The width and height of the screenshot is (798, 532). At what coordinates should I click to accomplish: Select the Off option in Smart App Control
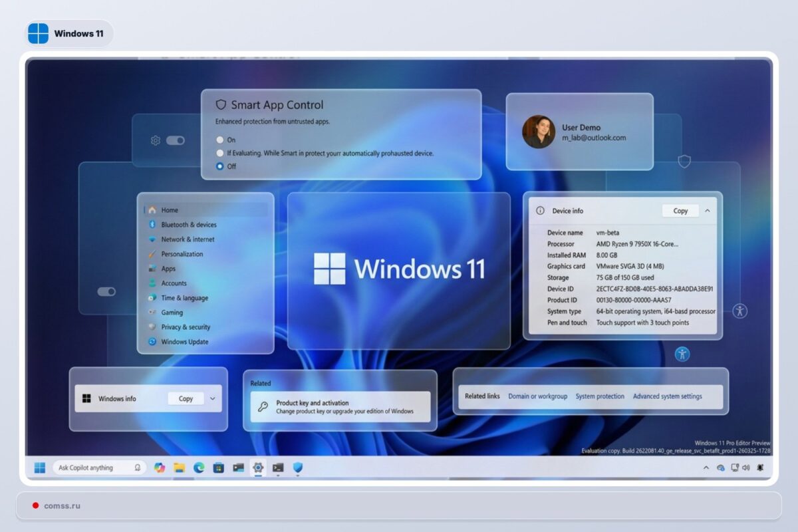220,166
